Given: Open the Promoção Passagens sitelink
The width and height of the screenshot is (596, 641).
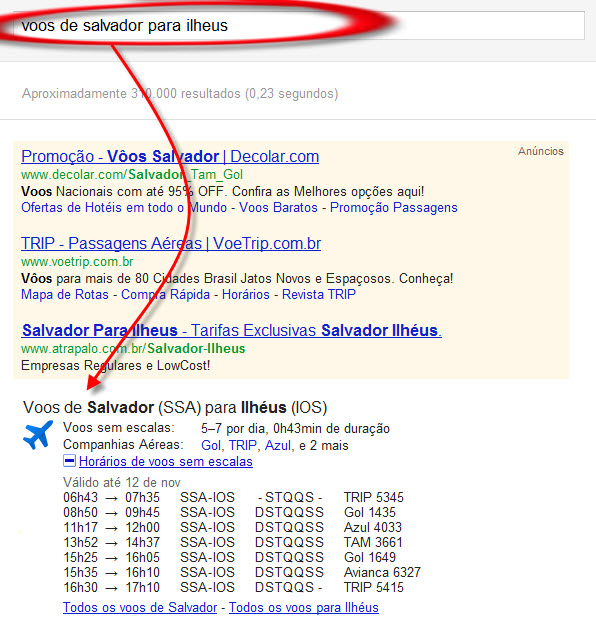Looking at the screenshot, I should tap(394, 208).
